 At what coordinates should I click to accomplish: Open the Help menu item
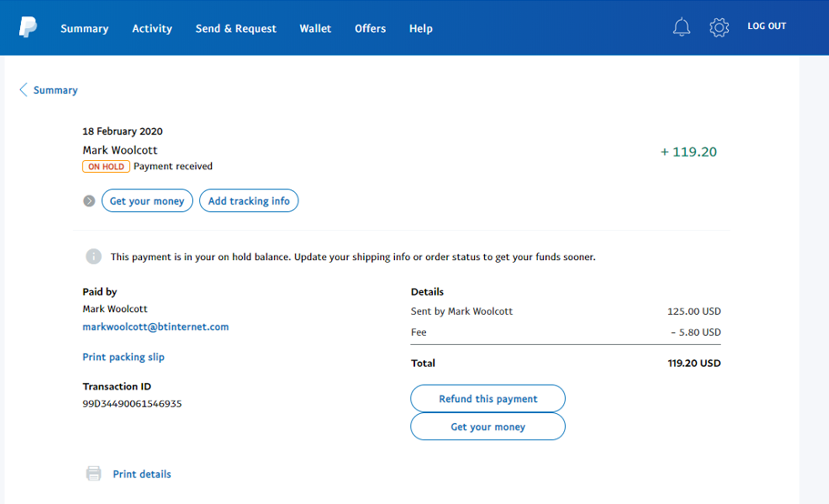(x=420, y=28)
